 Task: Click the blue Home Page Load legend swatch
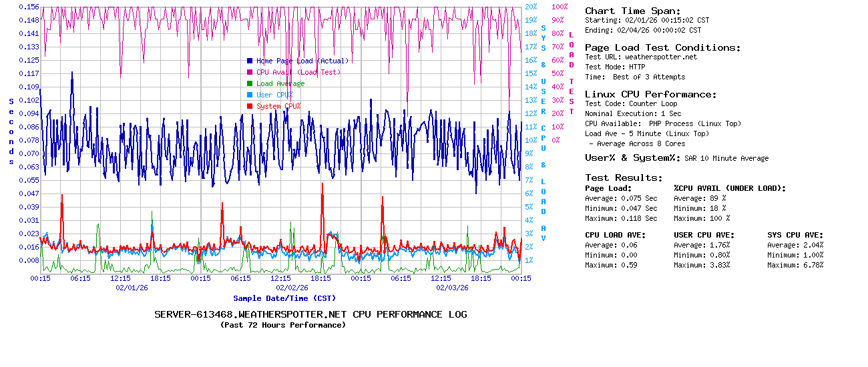[x=250, y=61]
